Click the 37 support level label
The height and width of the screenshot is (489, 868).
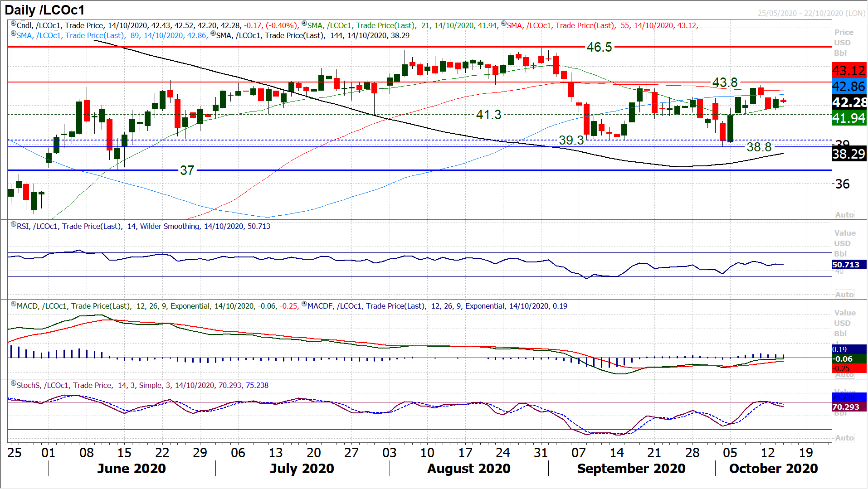[x=187, y=170]
